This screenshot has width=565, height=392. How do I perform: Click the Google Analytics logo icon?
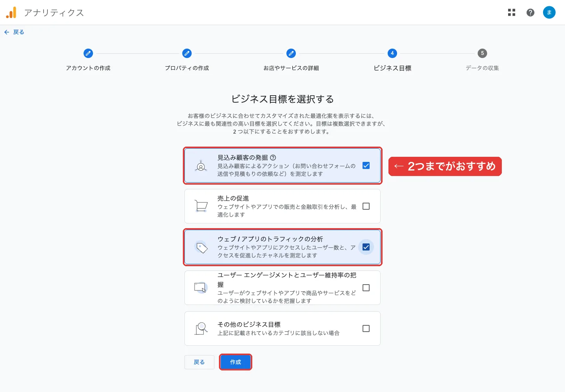click(11, 13)
